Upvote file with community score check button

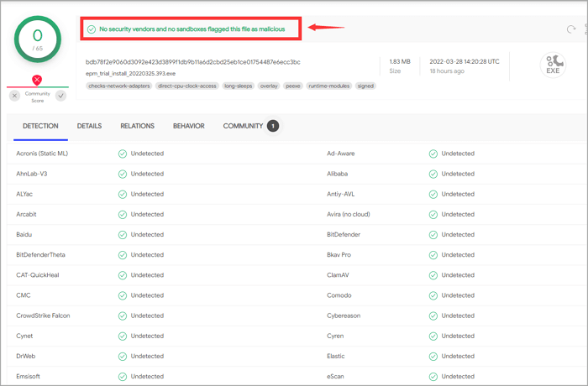tap(60, 96)
